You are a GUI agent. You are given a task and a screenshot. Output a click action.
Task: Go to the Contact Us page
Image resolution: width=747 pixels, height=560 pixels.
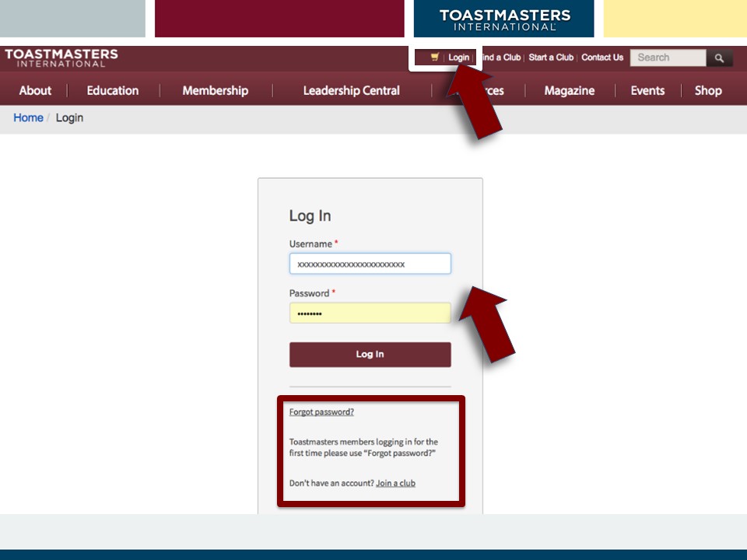(x=602, y=58)
